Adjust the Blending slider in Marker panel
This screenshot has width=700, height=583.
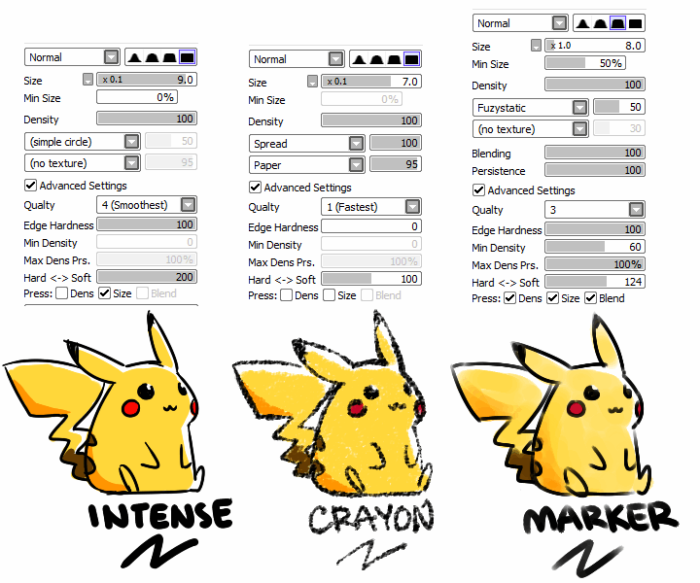pyautogui.click(x=595, y=152)
